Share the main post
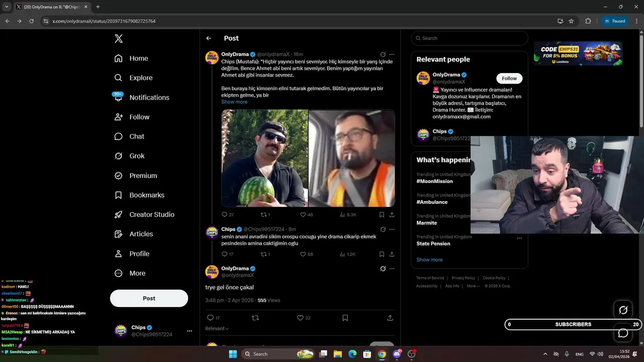Screen dimensions: 644x362 [x=390, y=318]
